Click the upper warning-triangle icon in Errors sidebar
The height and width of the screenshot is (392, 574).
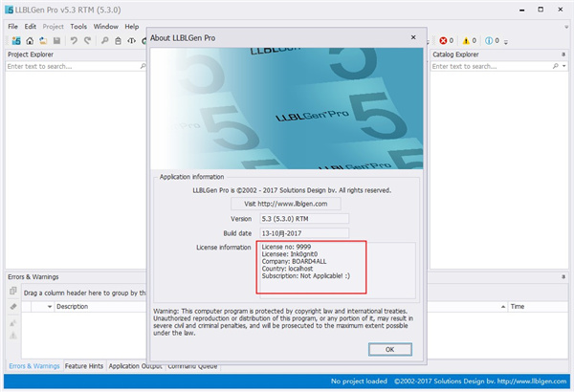coord(13,323)
